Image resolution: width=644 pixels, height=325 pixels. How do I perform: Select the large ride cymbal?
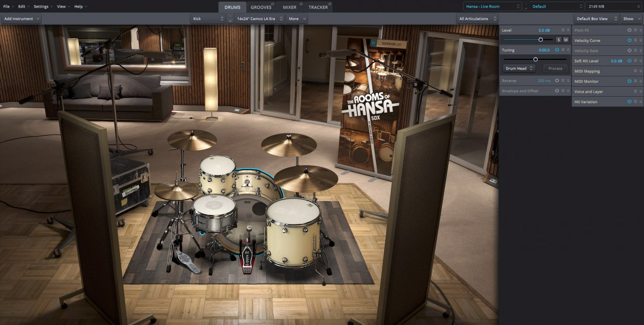coord(306,178)
